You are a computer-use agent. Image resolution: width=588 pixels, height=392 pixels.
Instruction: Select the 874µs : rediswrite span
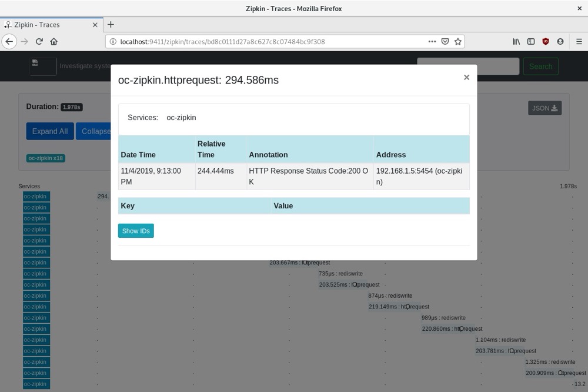tap(390, 296)
